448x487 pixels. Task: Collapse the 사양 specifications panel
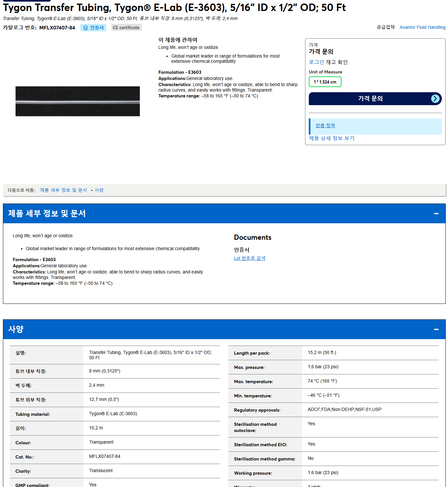click(x=436, y=329)
